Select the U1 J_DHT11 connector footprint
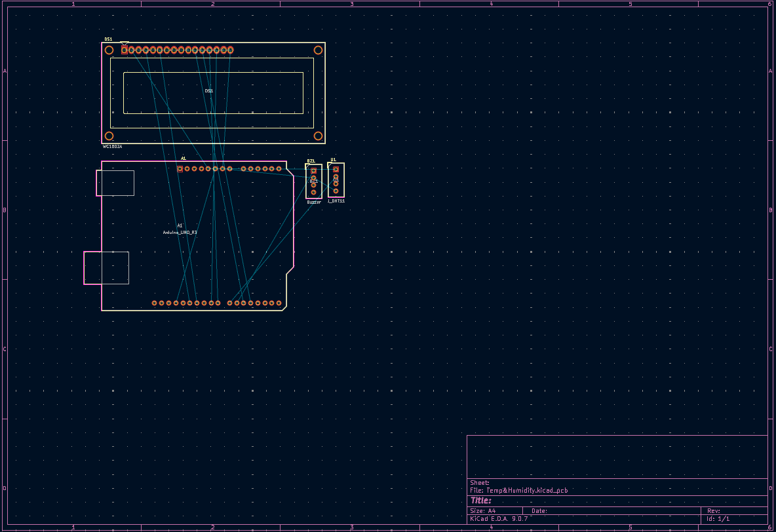The height and width of the screenshot is (532, 776). pos(336,180)
